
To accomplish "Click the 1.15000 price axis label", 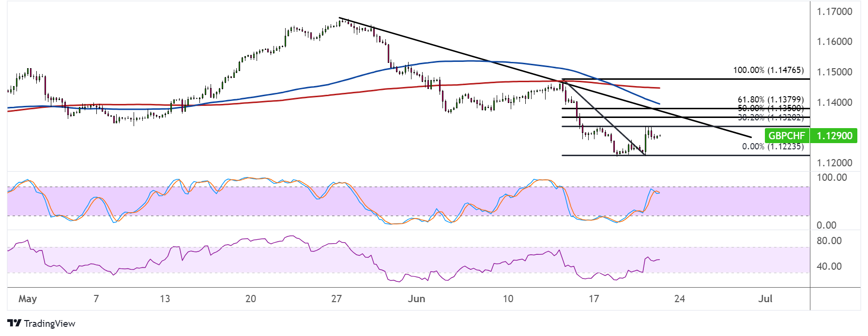I will [x=835, y=72].
